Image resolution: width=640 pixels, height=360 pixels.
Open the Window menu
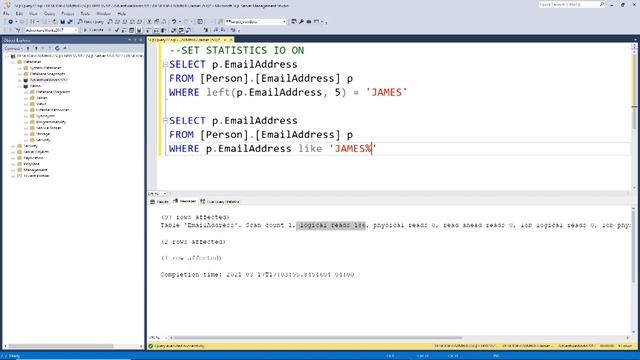click(104, 13)
